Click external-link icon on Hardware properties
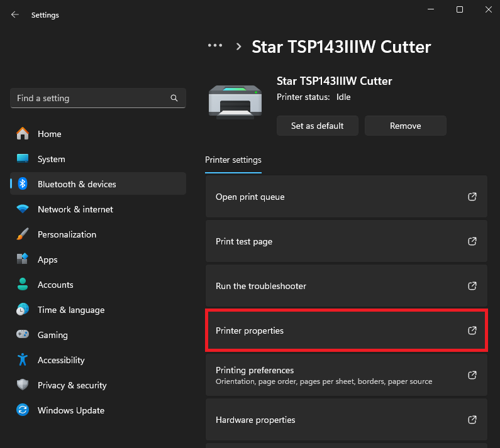This screenshot has width=500, height=448. [472, 420]
